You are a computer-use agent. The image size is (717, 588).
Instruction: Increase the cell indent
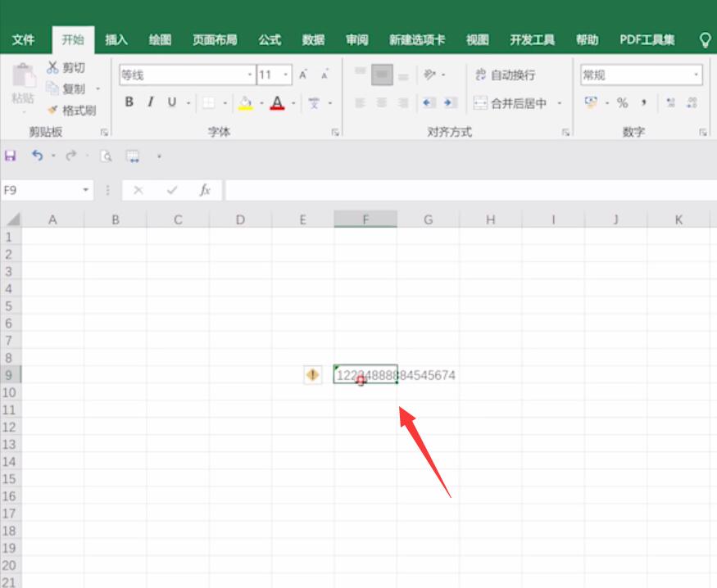point(450,103)
